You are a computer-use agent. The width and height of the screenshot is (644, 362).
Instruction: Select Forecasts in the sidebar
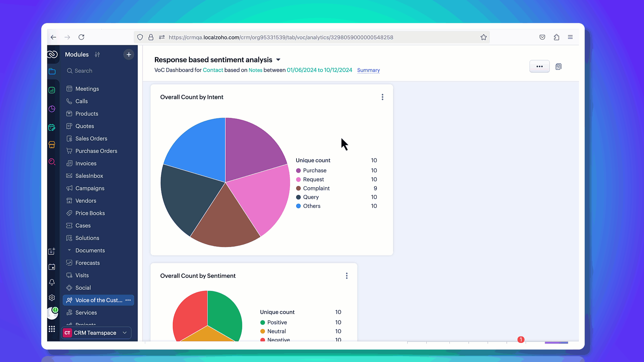click(x=87, y=263)
